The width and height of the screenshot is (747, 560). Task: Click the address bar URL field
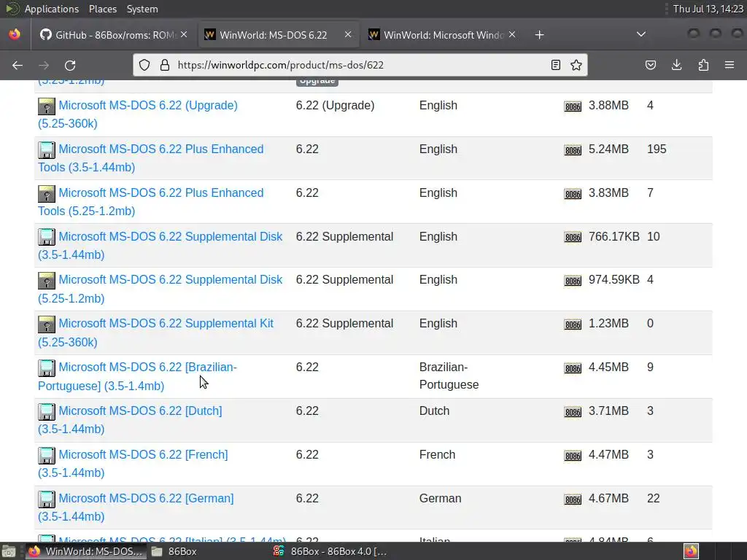tap(360, 65)
